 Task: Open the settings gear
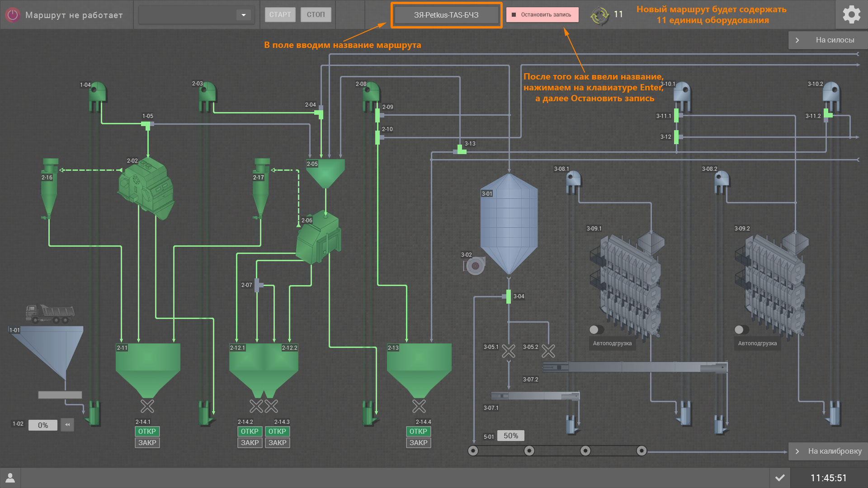(851, 14)
